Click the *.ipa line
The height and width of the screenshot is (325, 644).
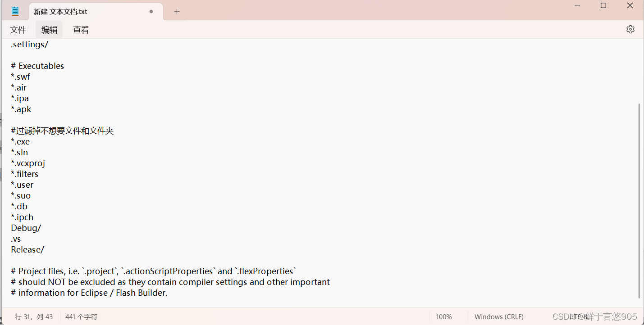20,98
